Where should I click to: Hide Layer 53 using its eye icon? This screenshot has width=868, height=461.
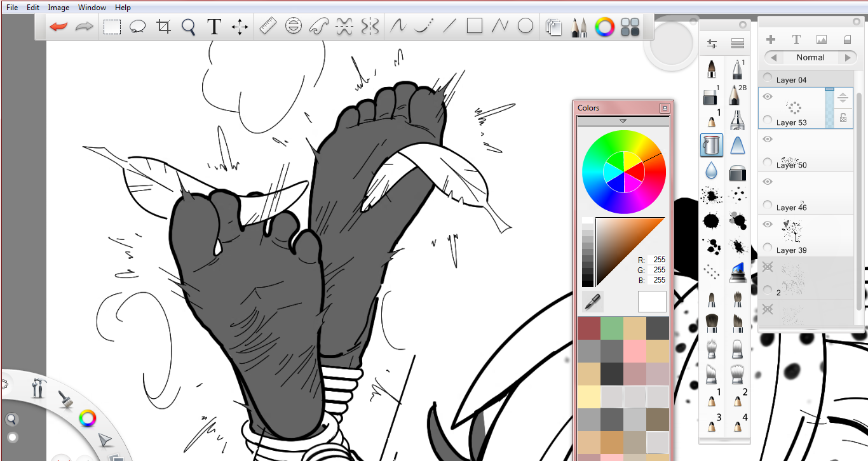pyautogui.click(x=768, y=97)
